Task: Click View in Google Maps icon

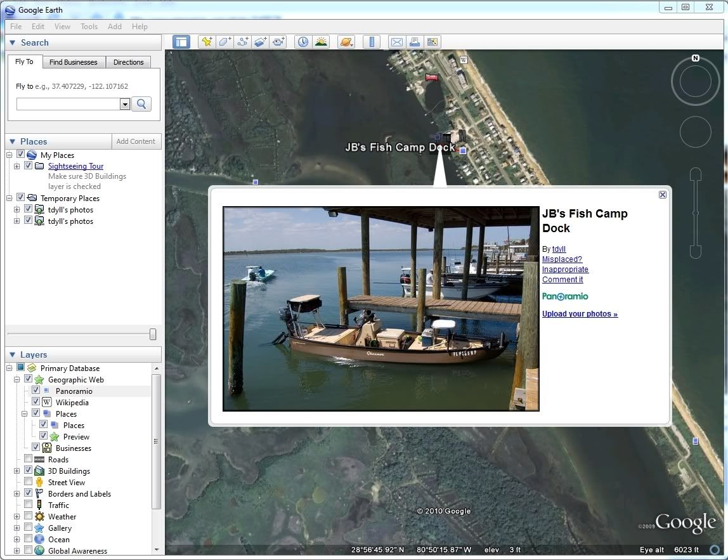Action: [x=432, y=42]
